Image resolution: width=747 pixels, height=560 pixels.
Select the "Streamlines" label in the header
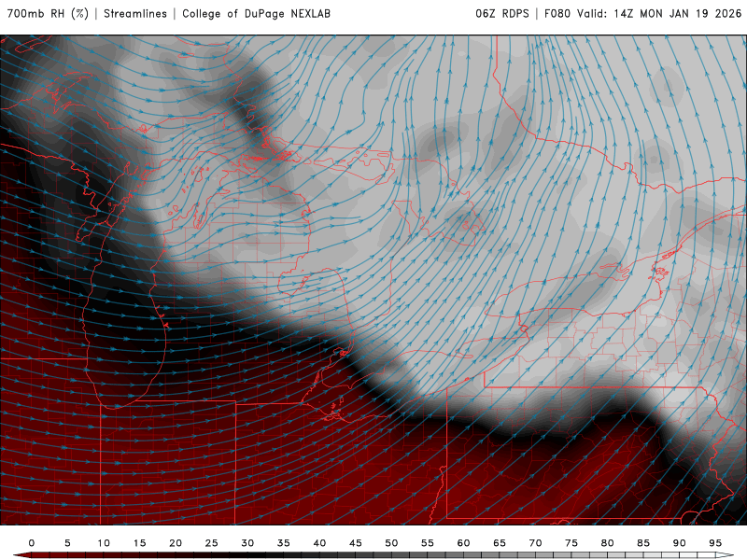135,13
